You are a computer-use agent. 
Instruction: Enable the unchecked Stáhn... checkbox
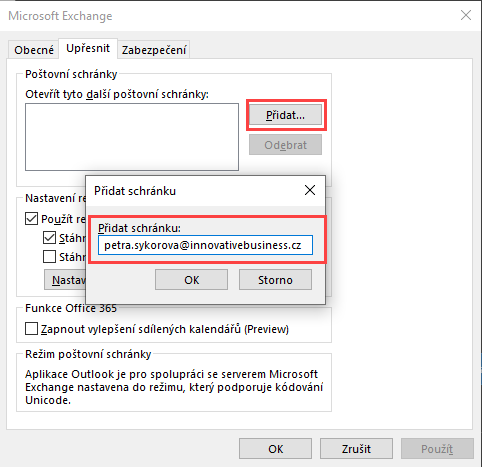click(x=49, y=257)
